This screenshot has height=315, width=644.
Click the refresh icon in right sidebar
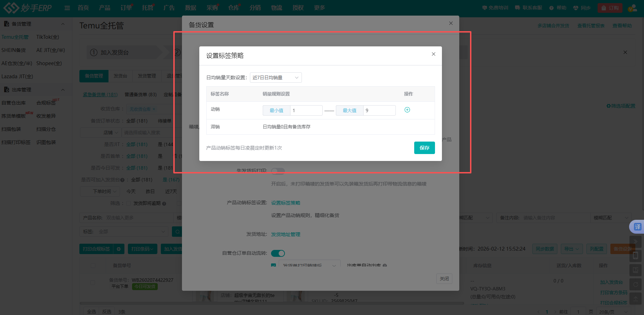click(636, 284)
